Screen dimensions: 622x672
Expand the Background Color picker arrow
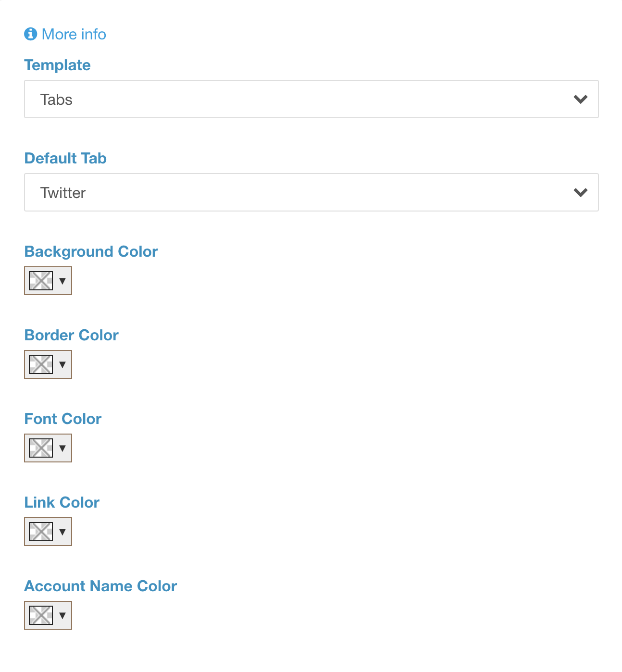[x=62, y=281]
